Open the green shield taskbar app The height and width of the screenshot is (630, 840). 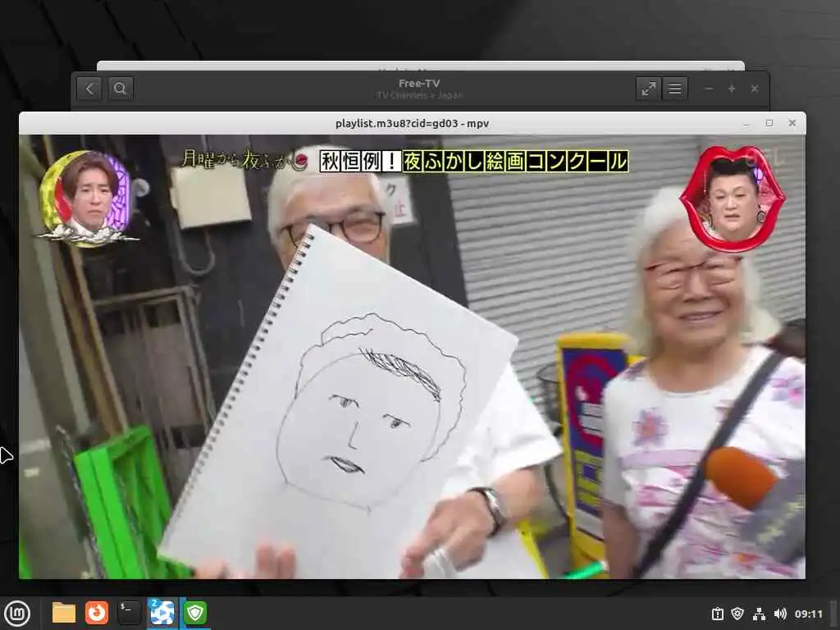coord(195,613)
